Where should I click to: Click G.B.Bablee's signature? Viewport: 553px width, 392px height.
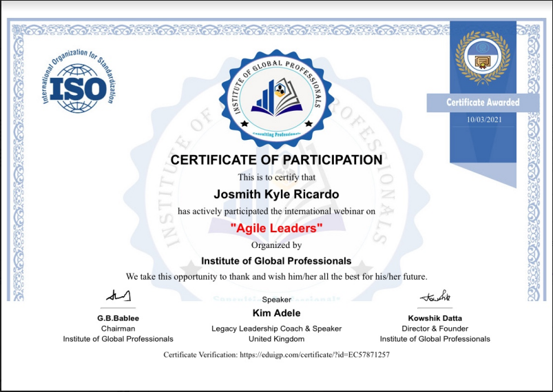click(x=118, y=296)
